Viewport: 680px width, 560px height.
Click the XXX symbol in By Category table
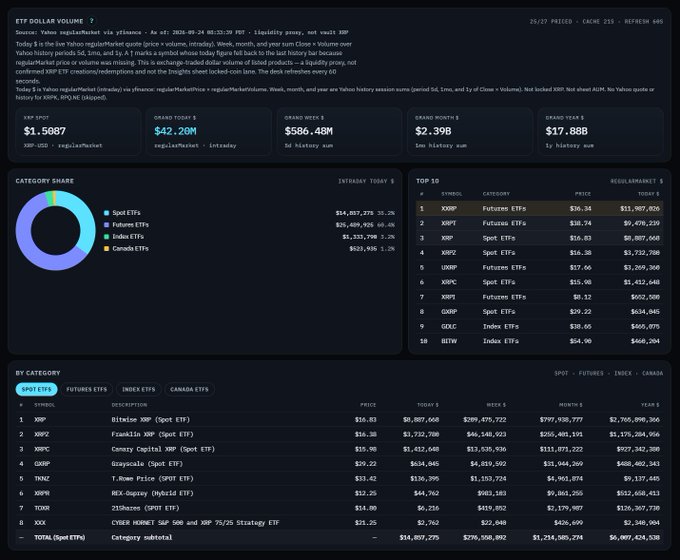[40, 523]
